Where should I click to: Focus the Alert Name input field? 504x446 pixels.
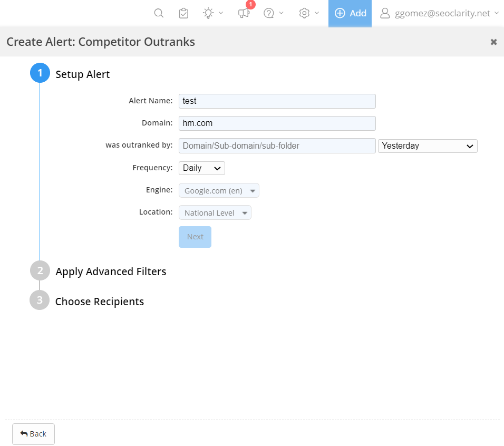pos(277,101)
